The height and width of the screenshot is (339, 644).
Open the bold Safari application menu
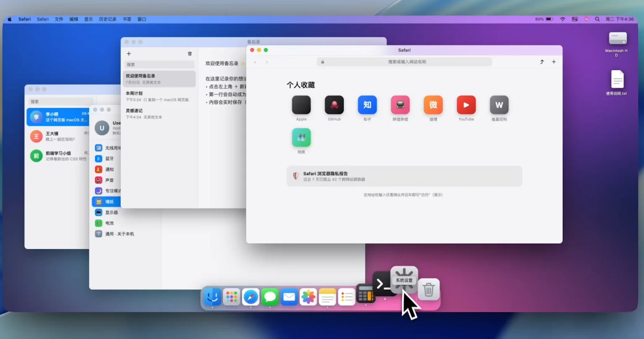[x=24, y=19]
